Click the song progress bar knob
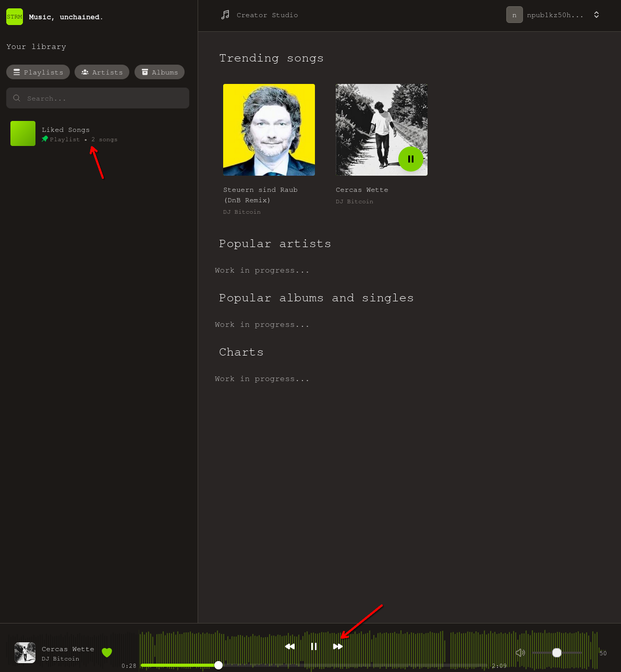This screenshot has height=672, width=621. (x=218, y=665)
